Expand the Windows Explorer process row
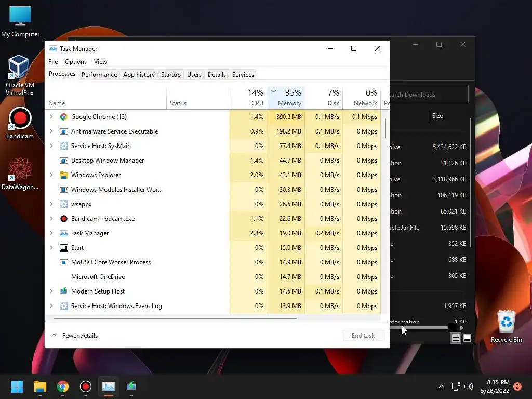This screenshot has width=532, height=399. click(x=51, y=175)
